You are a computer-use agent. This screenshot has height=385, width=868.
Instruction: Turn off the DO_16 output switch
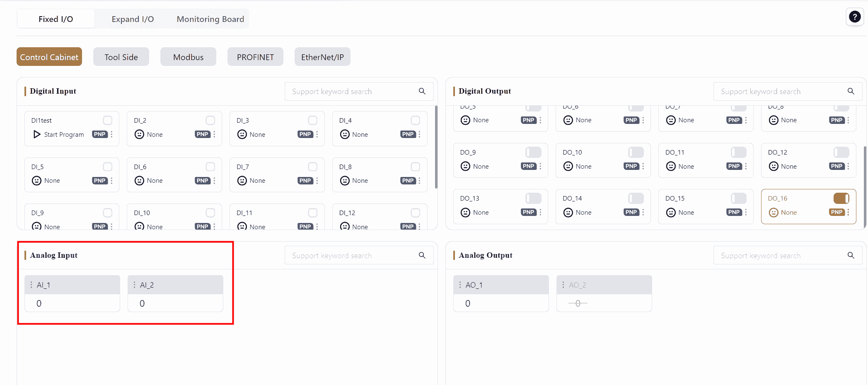coord(841,199)
